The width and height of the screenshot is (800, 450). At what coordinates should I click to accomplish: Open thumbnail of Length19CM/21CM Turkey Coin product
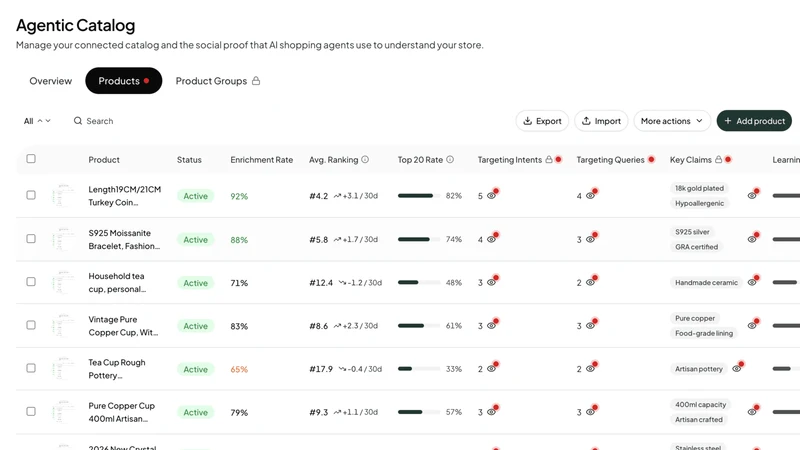pos(64,195)
